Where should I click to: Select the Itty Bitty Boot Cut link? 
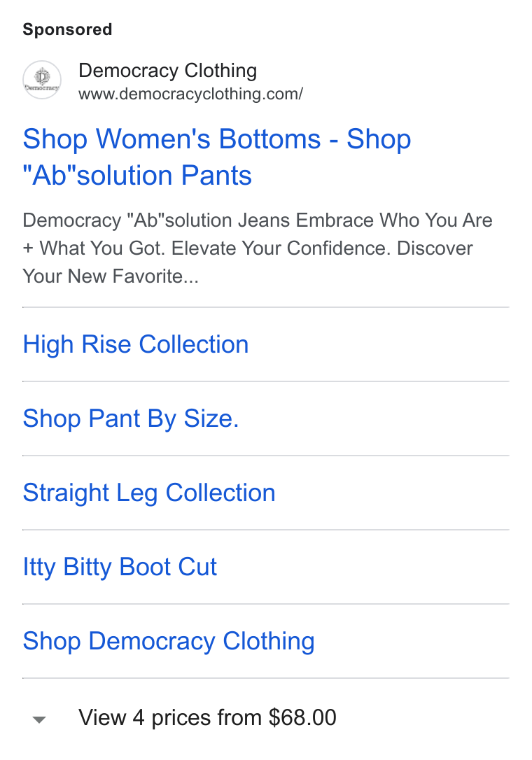[120, 567]
